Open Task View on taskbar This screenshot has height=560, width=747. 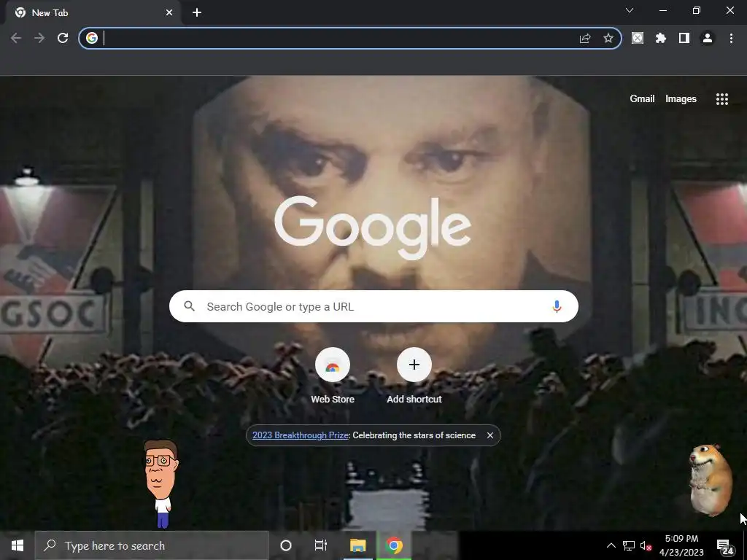(321, 545)
